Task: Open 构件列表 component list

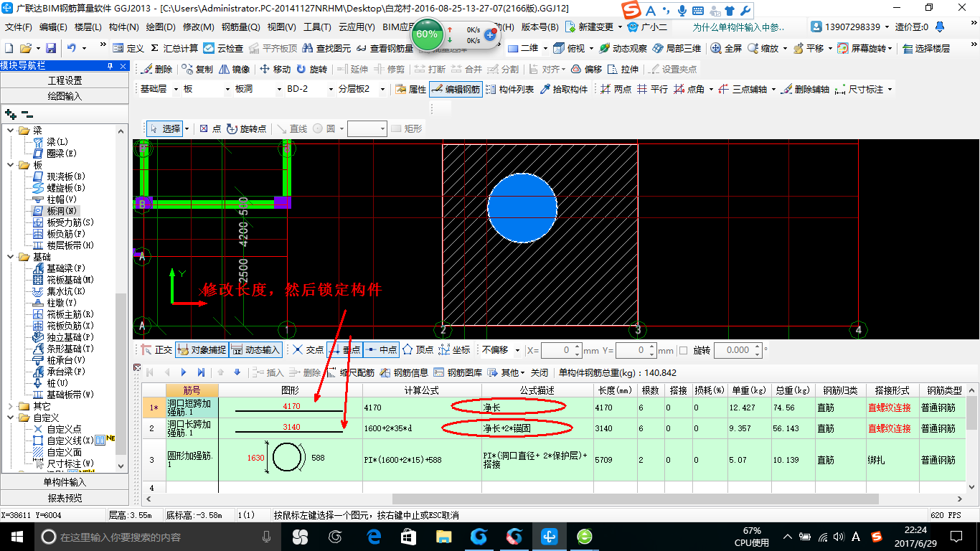Action: point(510,90)
